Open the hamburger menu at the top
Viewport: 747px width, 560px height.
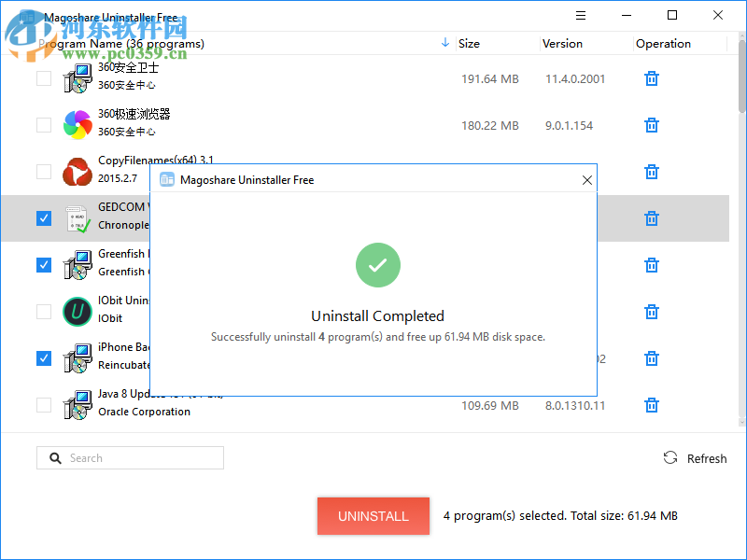point(580,15)
